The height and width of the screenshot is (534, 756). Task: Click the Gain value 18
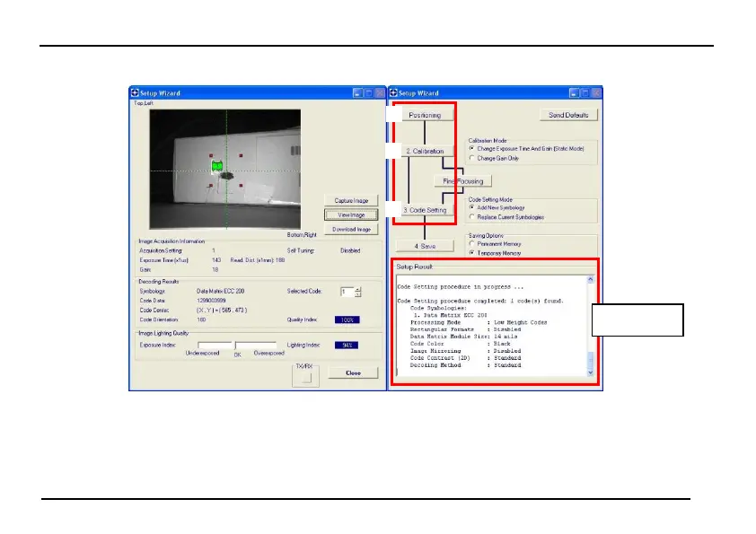point(215,270)
